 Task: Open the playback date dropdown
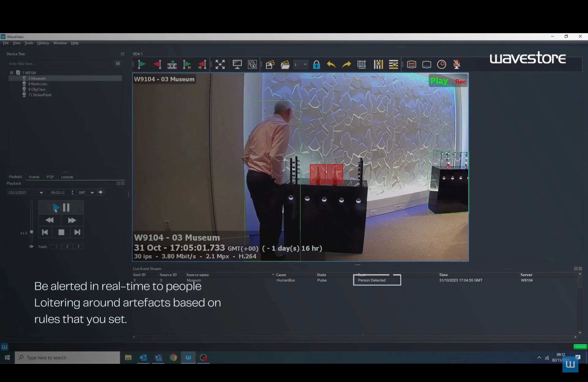(41, 193)
